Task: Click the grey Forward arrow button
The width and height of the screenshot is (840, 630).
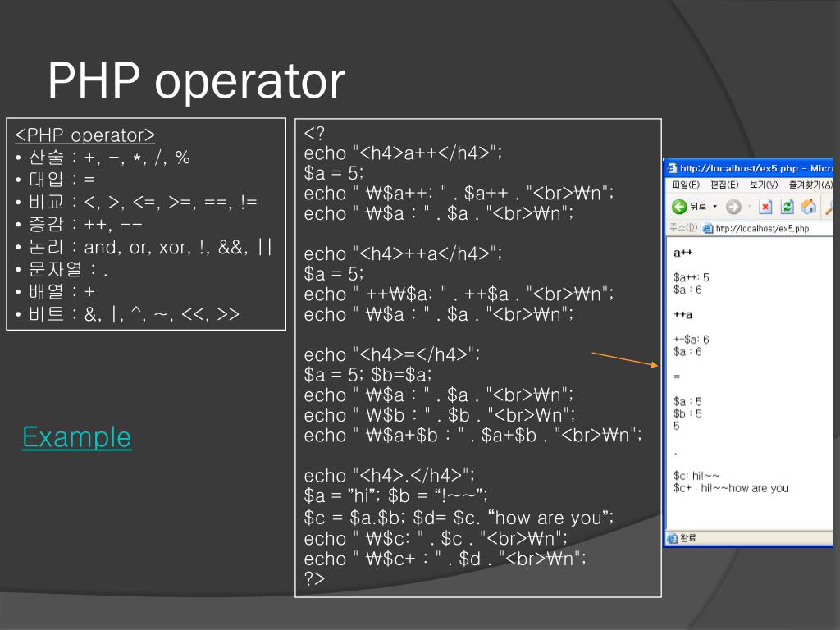Action: click(733, 206)
